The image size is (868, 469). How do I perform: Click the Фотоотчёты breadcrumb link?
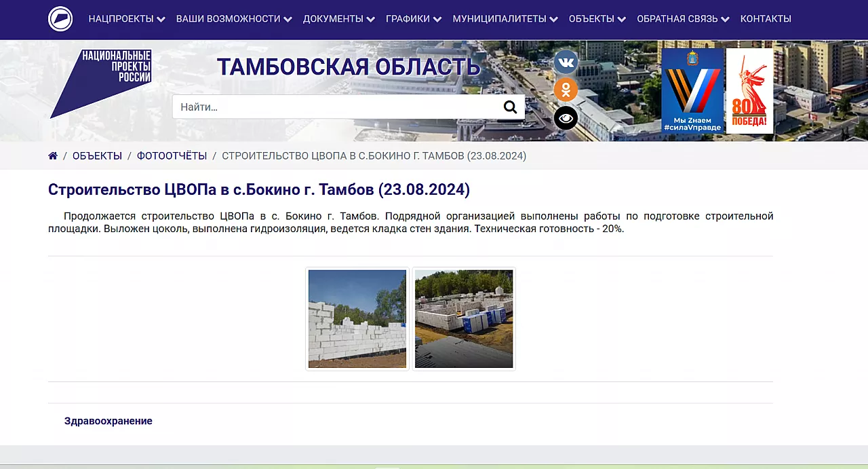click(172, 156)
